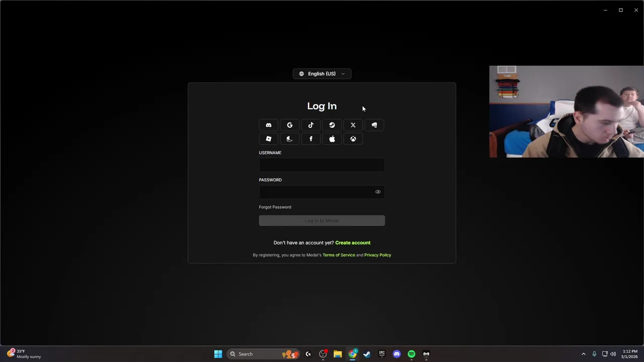Show password with the eye icon
The height and width of the screenshot is (362, 644).
[378, 192]
